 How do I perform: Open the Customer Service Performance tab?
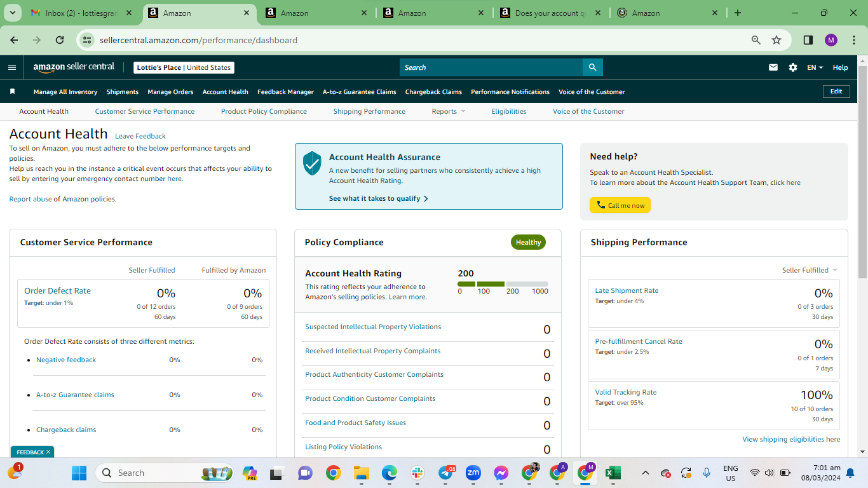[145, 111]
